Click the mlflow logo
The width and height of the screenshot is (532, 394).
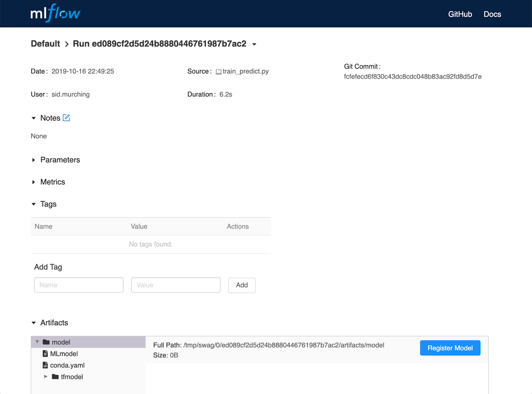(55, 13)
